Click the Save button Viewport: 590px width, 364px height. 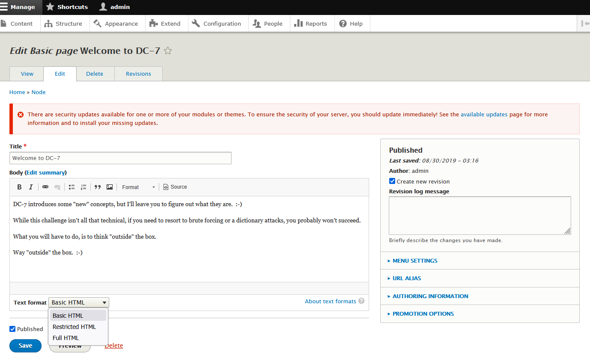coord(25,346)
